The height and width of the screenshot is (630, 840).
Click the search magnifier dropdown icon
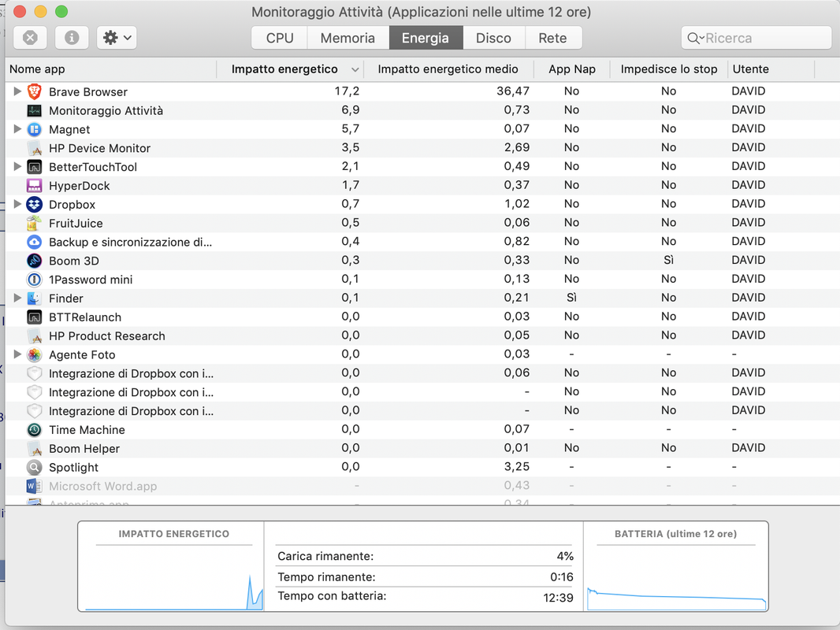(695, 38)
